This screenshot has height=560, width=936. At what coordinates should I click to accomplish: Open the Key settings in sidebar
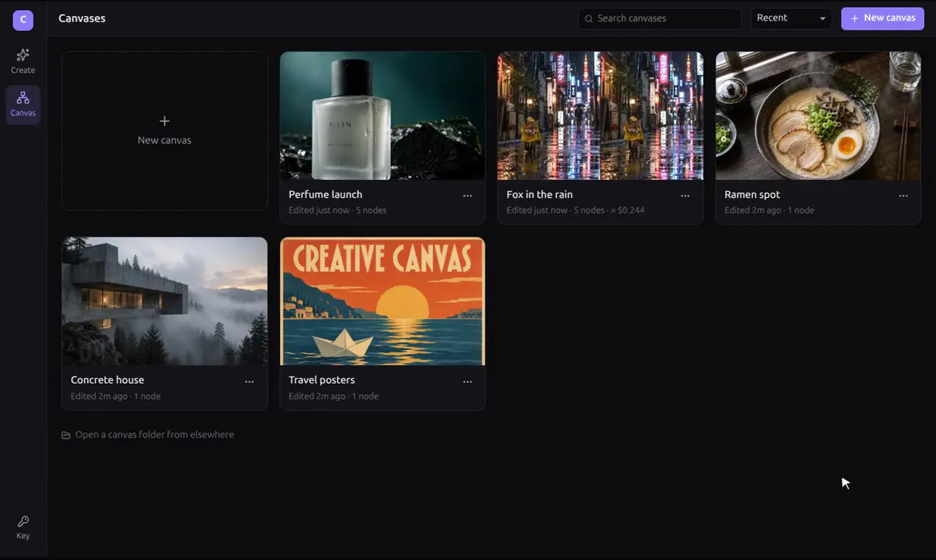(23, 528)
